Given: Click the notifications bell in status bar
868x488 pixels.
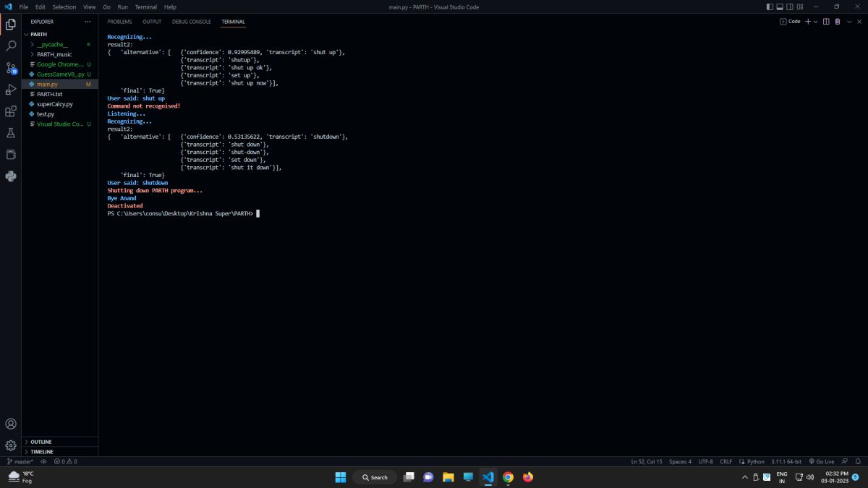Looking at the screenshot, I should pyautogui.click(x=856, y=461).
